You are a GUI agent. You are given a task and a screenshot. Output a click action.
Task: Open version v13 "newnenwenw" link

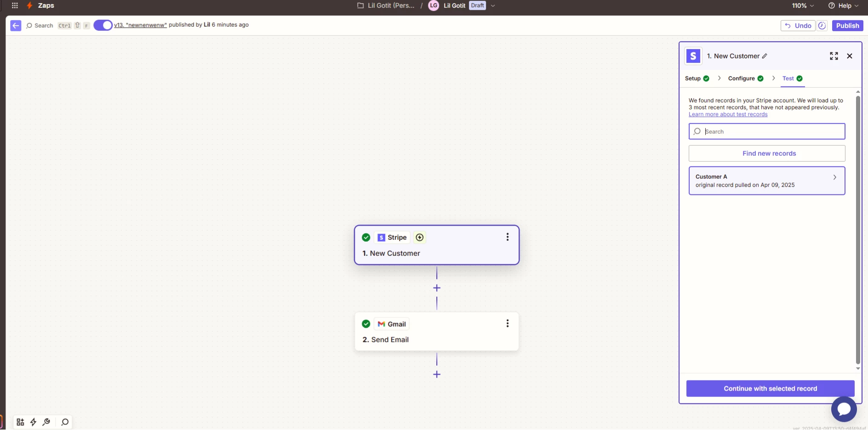pyautogui.click(x=140, y=25)
